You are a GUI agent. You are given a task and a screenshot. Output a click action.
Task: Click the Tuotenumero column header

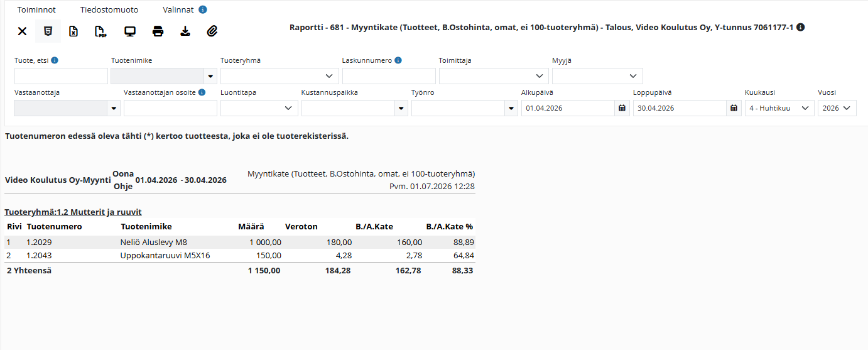54,226
